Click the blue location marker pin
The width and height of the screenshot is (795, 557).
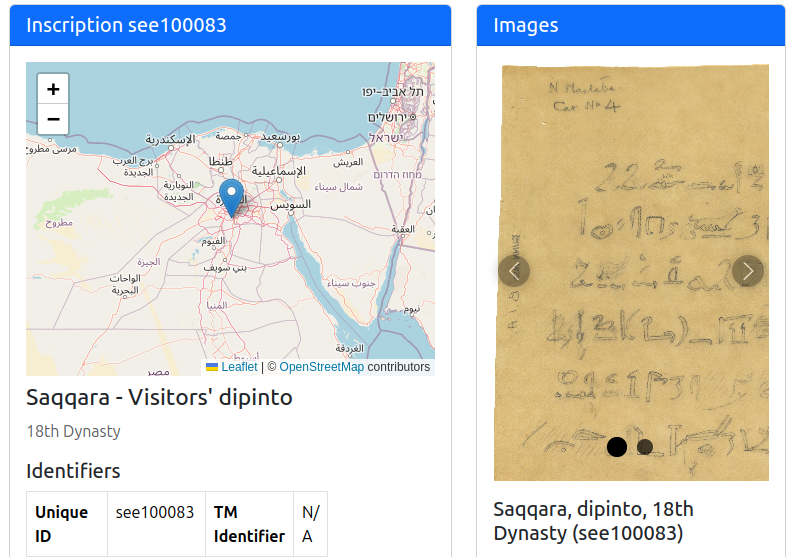231,197
